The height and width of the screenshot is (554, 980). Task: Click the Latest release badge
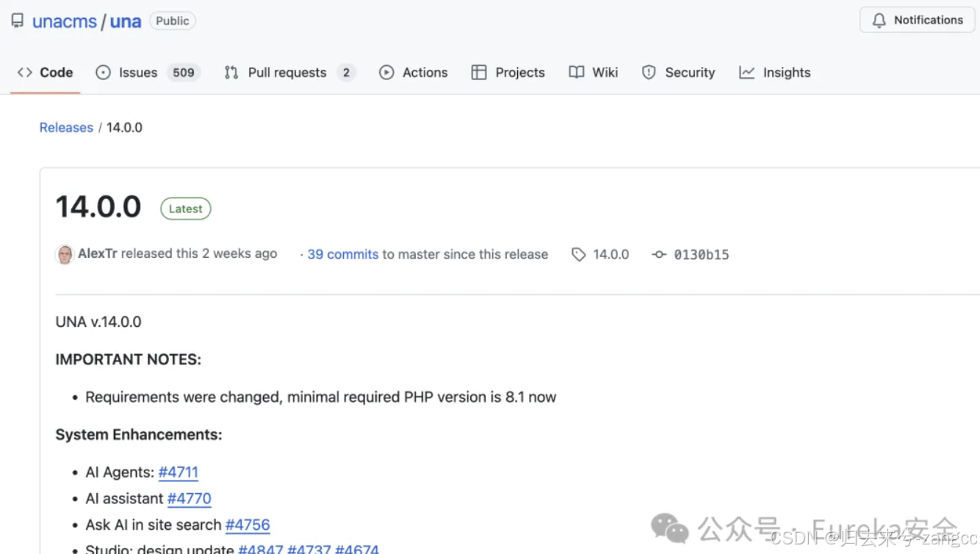click(186, 209)
